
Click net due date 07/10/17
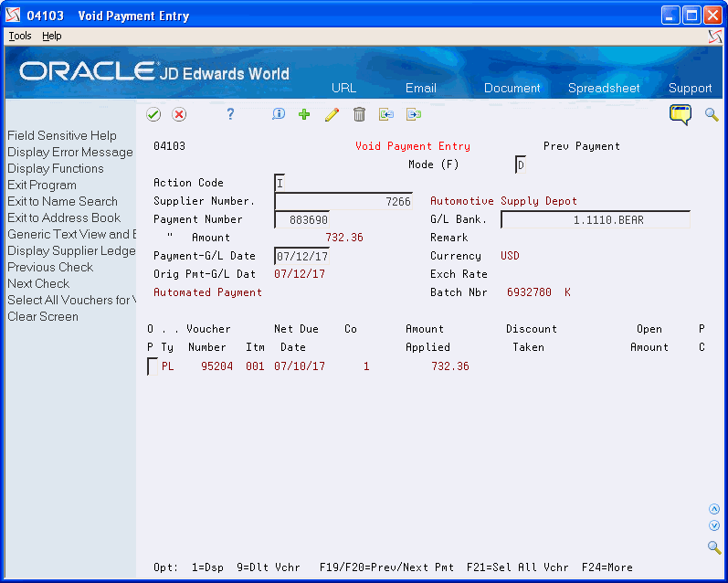point(300,366)
